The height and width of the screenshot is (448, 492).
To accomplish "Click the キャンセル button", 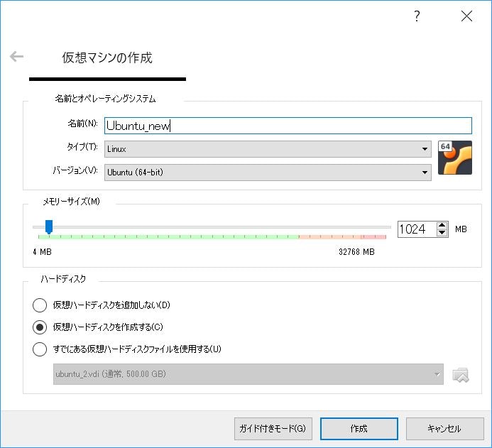I will (444, 429).
